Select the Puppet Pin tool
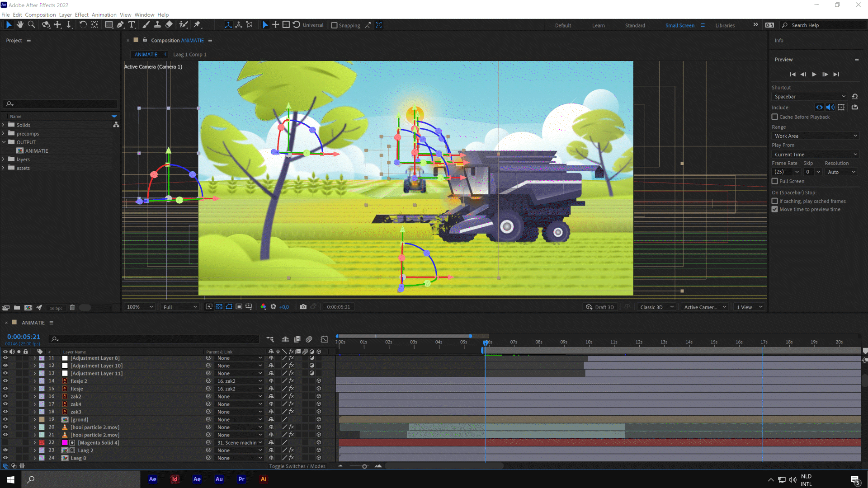 (197, 25)
